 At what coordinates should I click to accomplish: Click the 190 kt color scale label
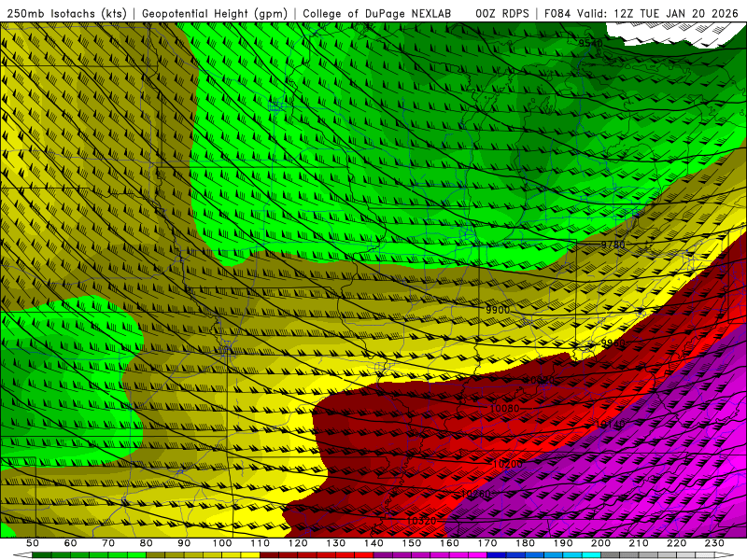pos(564,543)
